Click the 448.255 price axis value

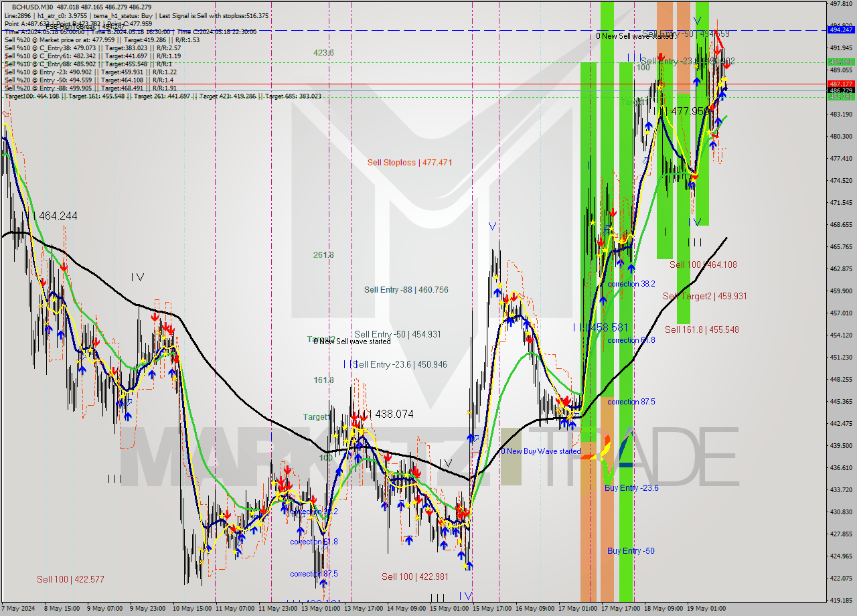coord(841,379)
